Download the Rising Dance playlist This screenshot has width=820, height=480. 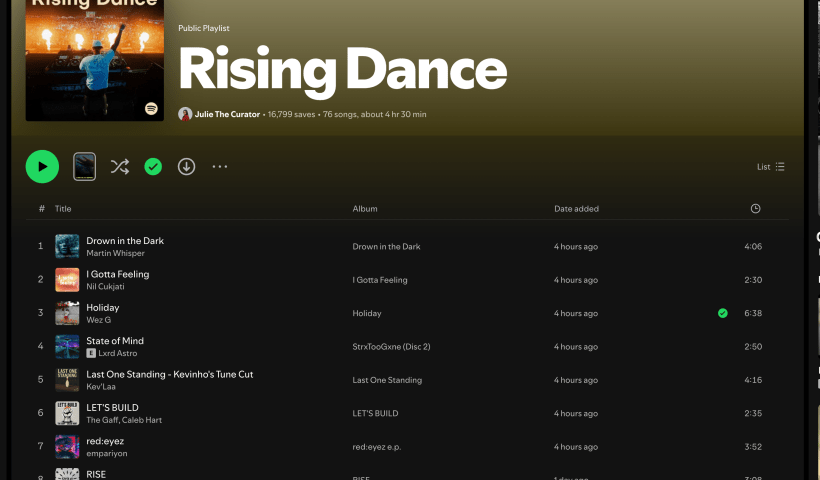186,167
